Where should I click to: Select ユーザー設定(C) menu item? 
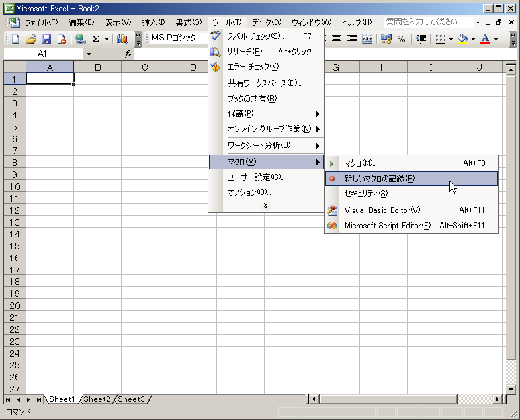267,177
